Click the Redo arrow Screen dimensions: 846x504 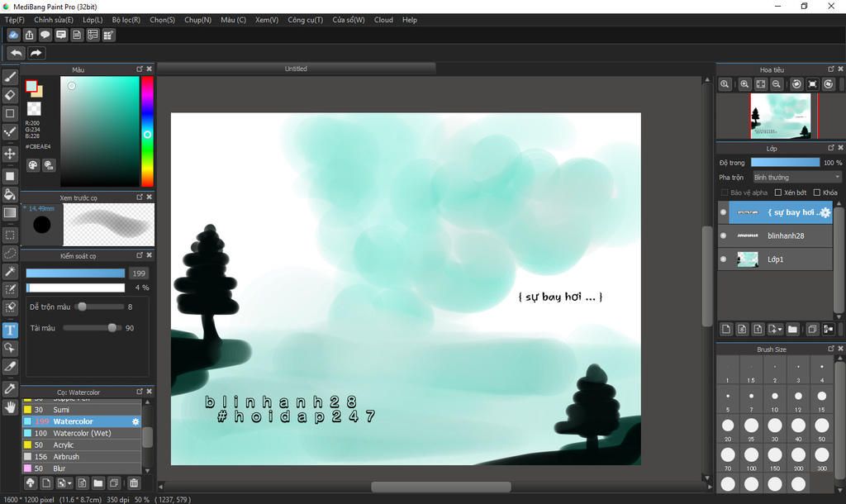click(36, 53)
